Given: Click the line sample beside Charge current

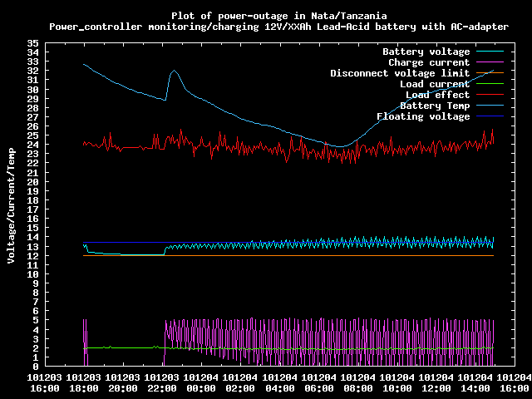Looking at the screenshot, I should pos(495,62).
